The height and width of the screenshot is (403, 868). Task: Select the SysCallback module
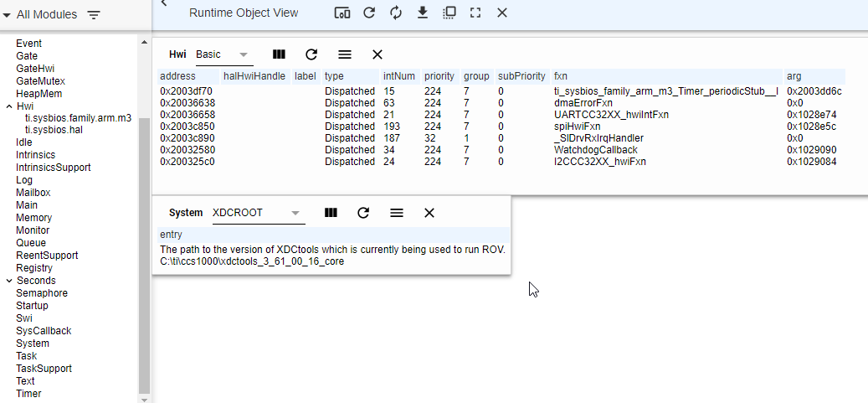point(44,330)
